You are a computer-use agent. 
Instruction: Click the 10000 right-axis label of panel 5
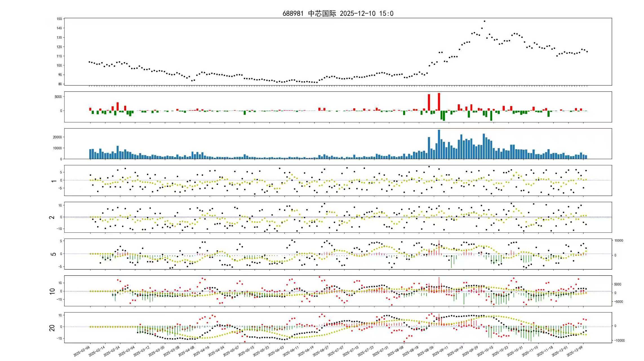click(619, 241)
